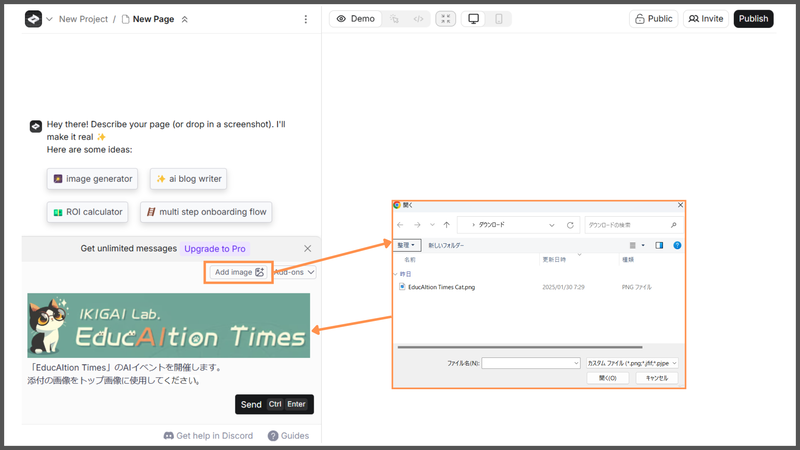The image size is (800, 450).
Task: Publish the page
Action: (753, 19)
